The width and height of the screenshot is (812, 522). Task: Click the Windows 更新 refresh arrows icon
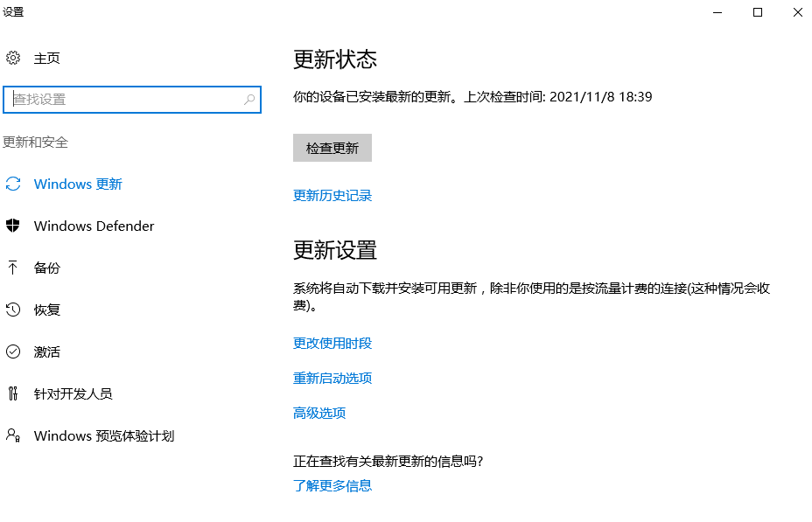[x=13, y=184]
